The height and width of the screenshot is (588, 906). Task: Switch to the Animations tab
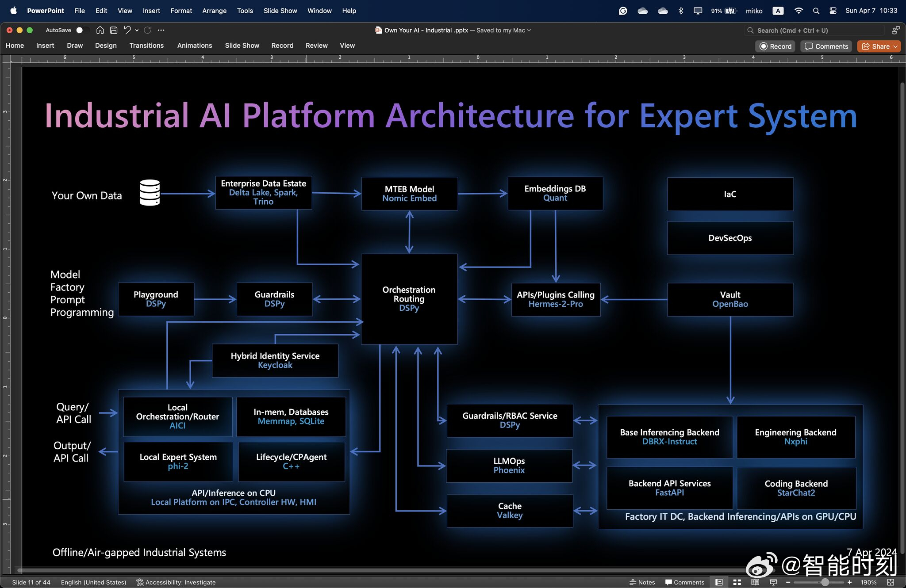pos(195,45)
